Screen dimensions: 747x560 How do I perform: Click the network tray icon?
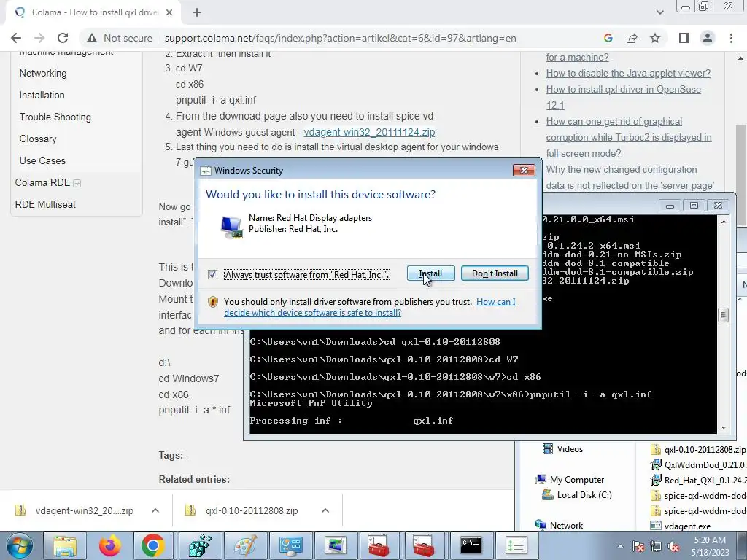(x=656, y=546)
